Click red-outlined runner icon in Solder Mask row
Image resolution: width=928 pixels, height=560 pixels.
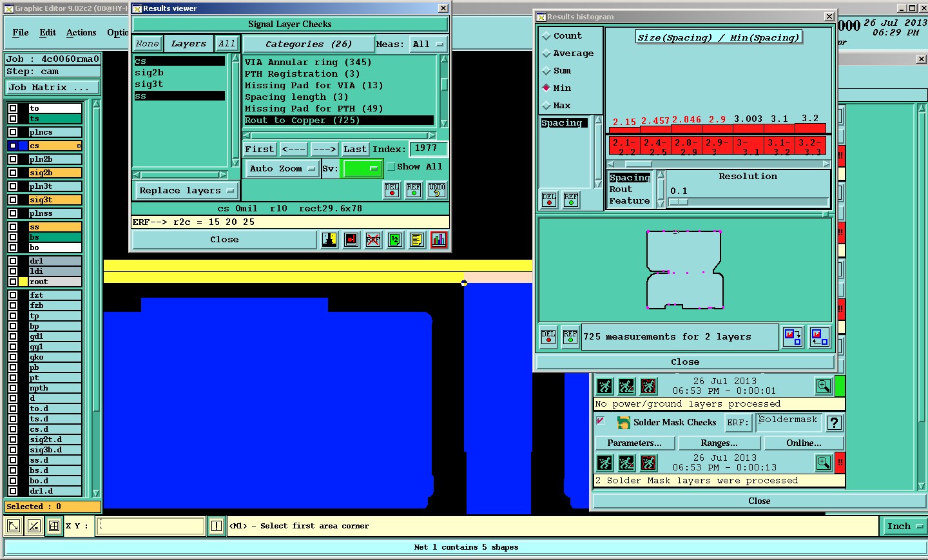pos(648,463)
